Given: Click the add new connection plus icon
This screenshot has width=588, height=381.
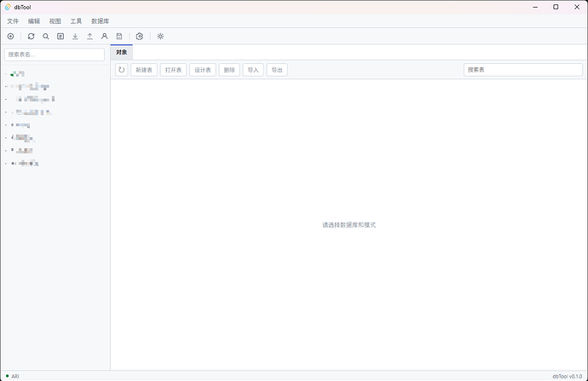Looking at the screenshot, I should 10,37.
